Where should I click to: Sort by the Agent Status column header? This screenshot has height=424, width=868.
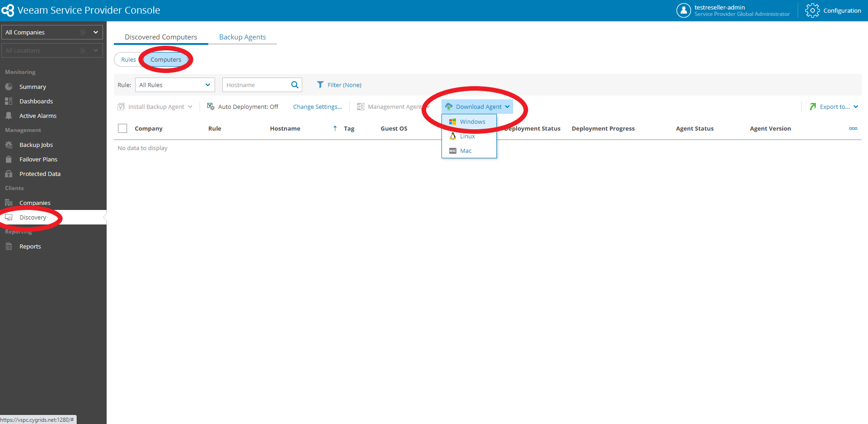[695, 128]
